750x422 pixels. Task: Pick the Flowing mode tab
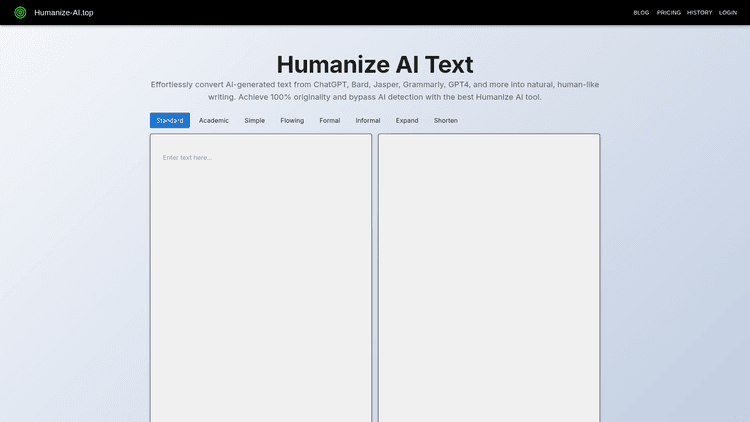click(x=292, y=121)
